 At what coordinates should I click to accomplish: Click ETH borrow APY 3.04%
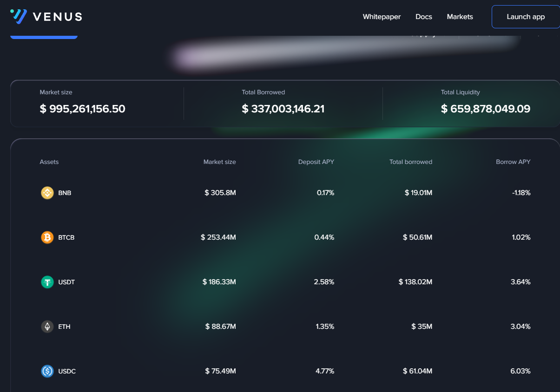tap(520, 327)
